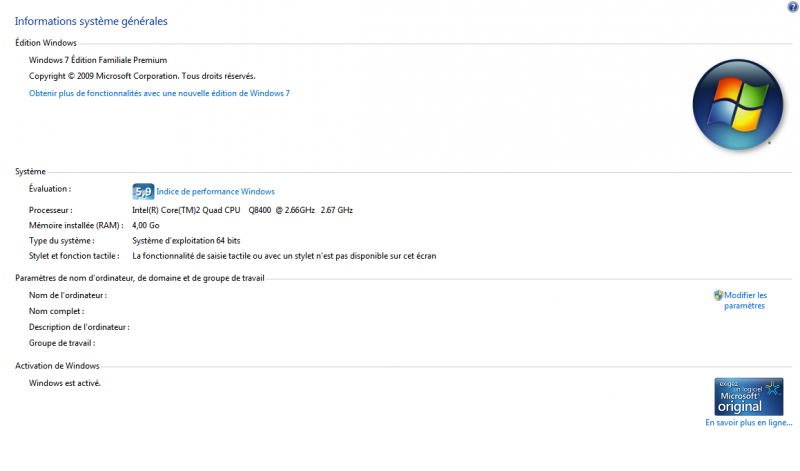
Task: Click the 4,00 Go installed memory value
Action: click(146, 225)
